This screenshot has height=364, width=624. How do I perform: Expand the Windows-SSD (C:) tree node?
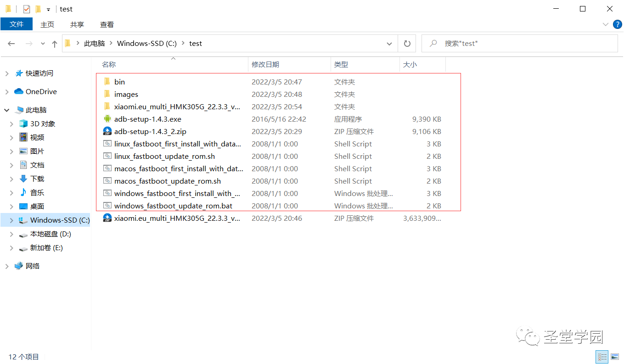click(12, 220)
